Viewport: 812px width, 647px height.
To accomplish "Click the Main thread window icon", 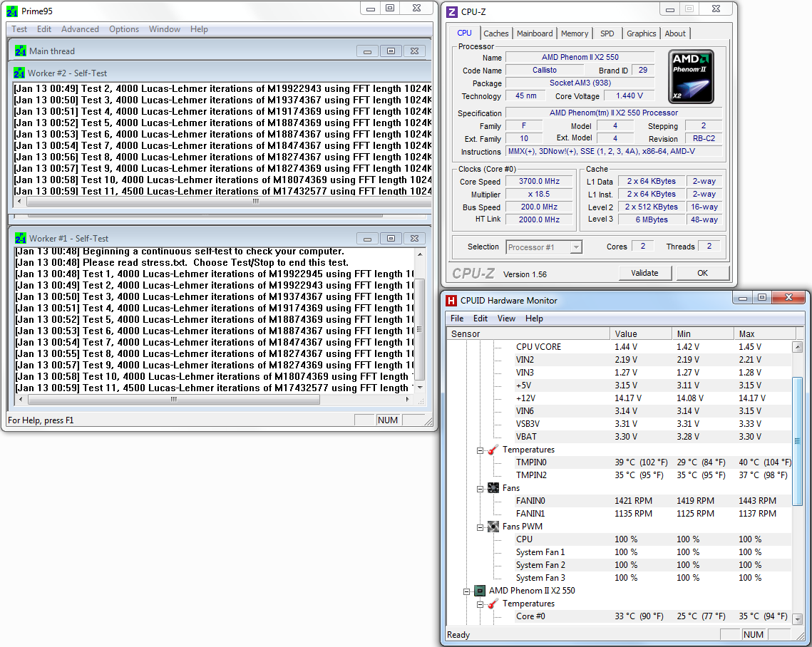I will 20,51.
